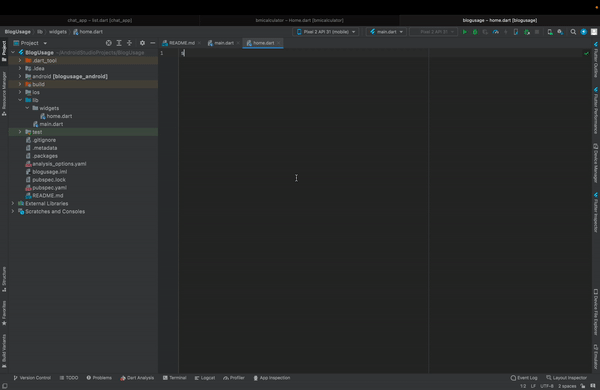Open the App Inspection tool window
The image size is (600, 390).
(x=272, y=378)
